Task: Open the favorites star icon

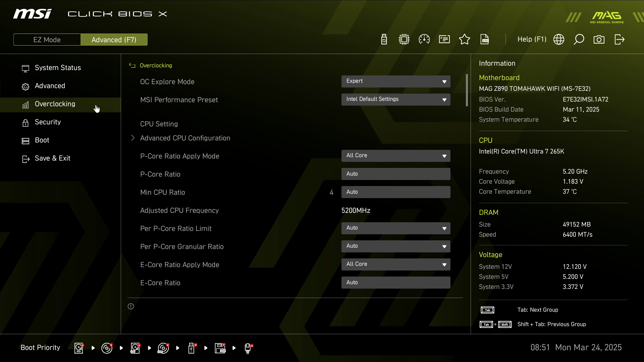Action: coord(464,40)
